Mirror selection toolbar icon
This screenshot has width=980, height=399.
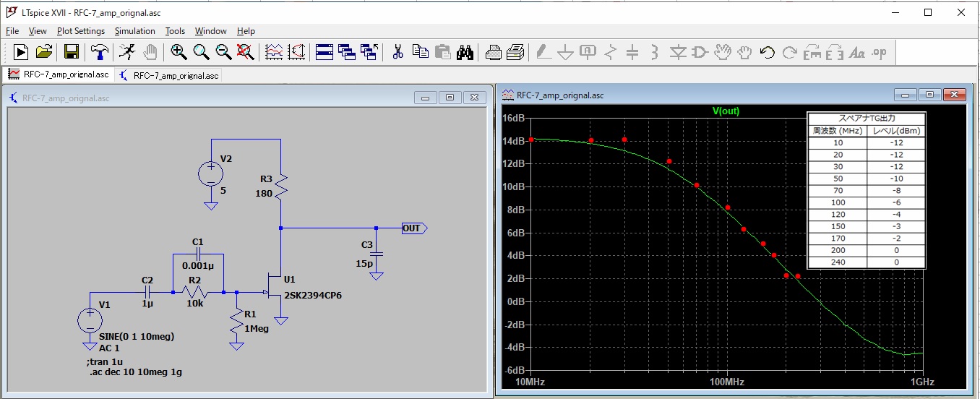835,52
